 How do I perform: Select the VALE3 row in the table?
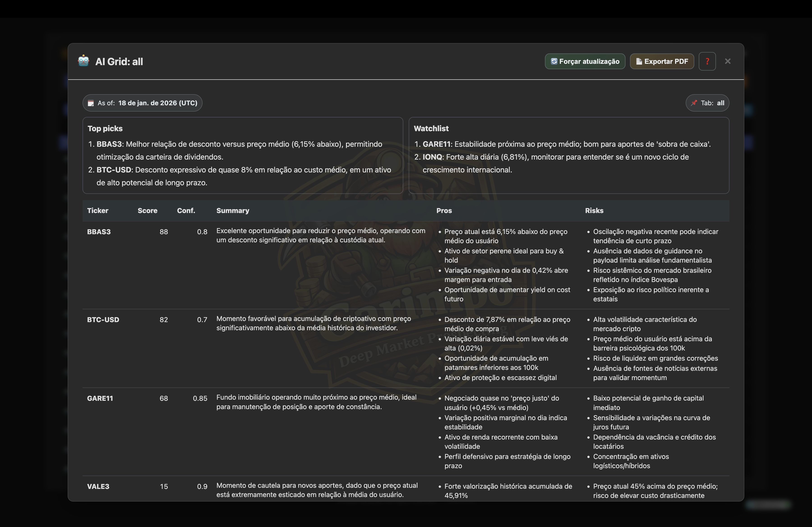98,487
